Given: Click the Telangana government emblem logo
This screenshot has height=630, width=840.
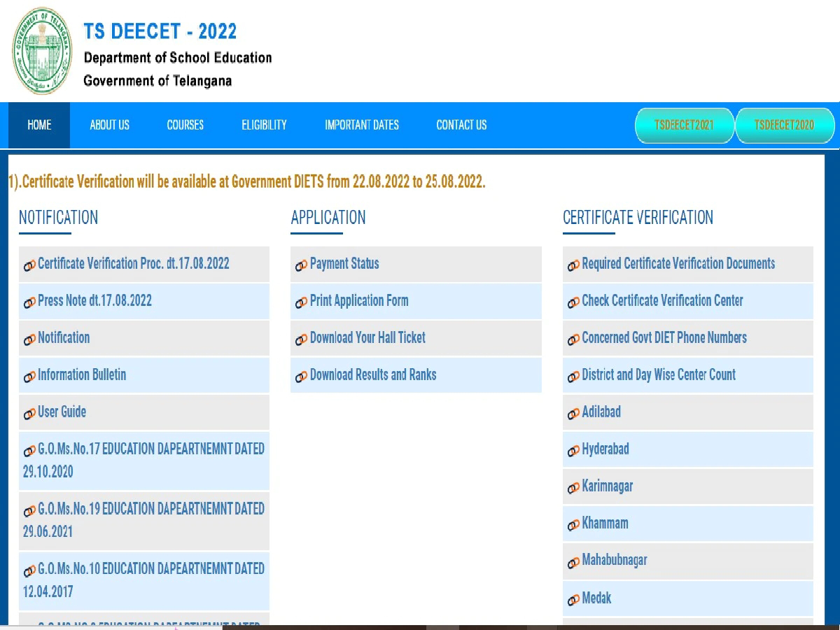Looking at the screenshot, I should (42, 51).
